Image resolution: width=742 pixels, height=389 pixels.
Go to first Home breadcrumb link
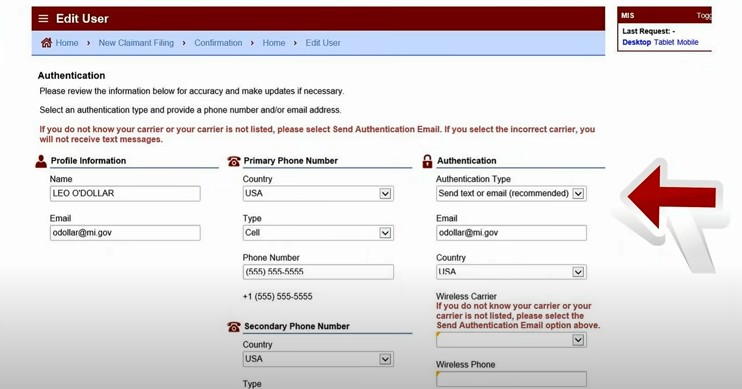67,43
